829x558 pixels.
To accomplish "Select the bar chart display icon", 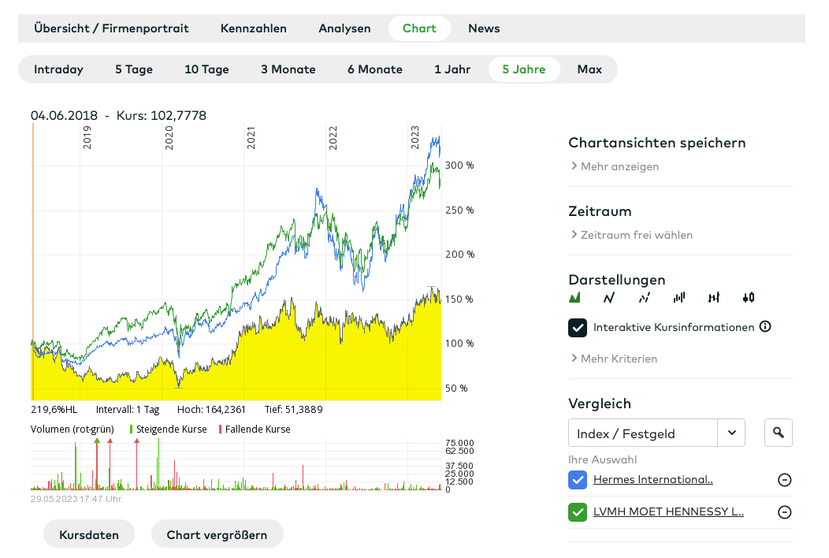I will pyautogui.click(x=679, y=298).
